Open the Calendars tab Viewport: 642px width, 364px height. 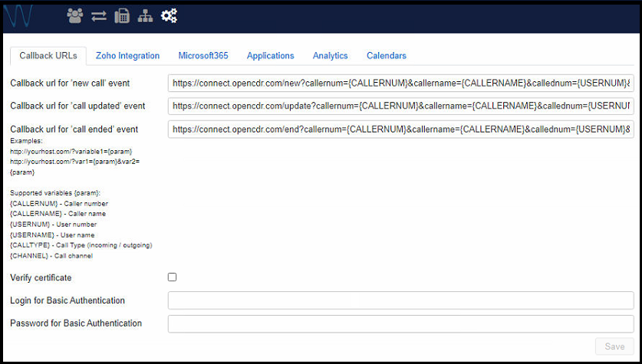[x=386, y=56]
